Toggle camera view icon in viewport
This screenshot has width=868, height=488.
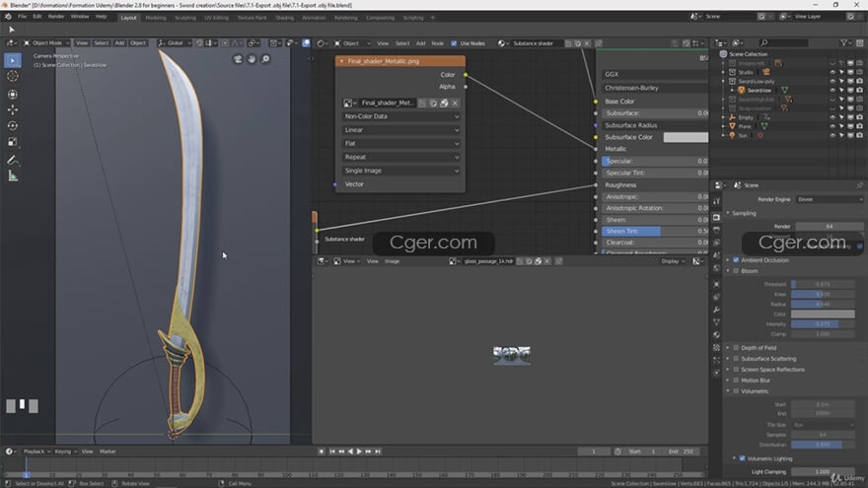point(238,59)
